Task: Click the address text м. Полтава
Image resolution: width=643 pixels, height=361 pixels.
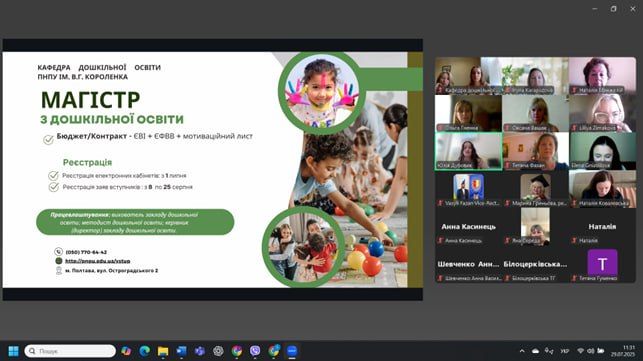Action: tap(112, 271)
